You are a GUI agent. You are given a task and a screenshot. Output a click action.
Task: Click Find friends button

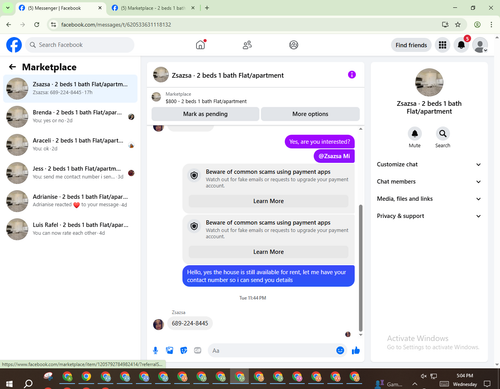click(411, 45)
